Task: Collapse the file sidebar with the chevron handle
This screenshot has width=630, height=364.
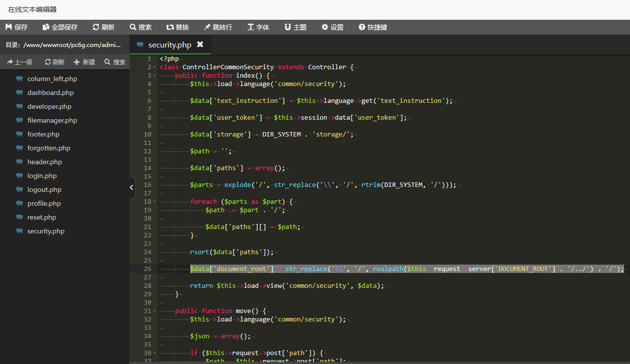Action: point(132,187)
